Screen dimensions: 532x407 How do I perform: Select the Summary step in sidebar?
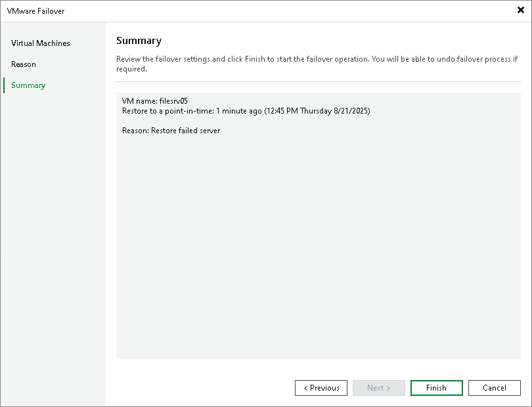28,85
